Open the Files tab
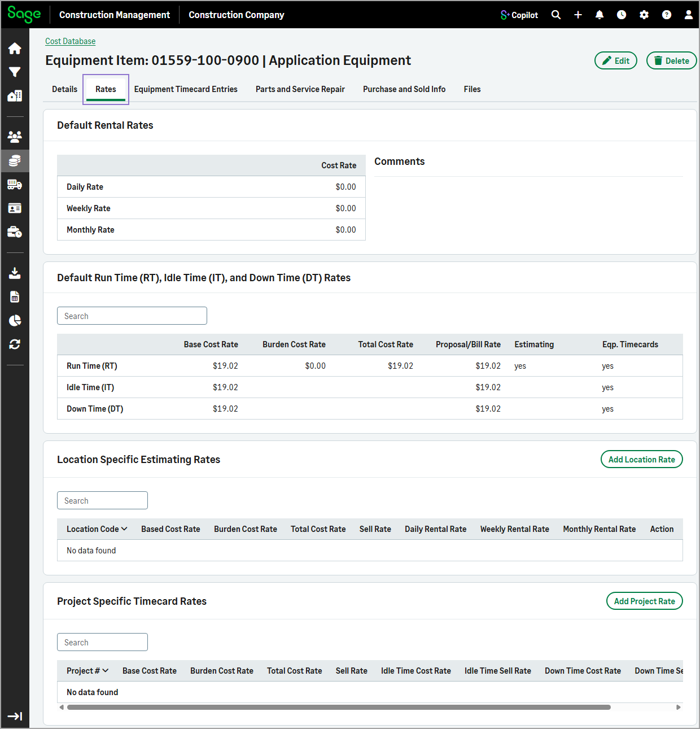 473,89
